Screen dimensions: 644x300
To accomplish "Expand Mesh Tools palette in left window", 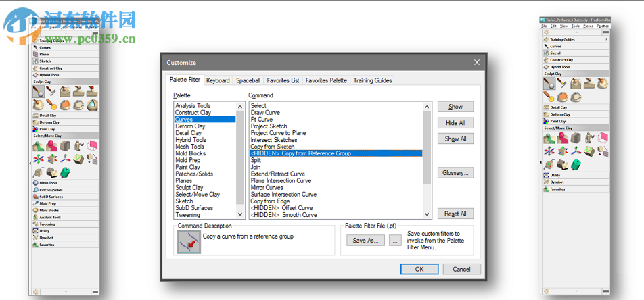I will [x=66, y=183].
